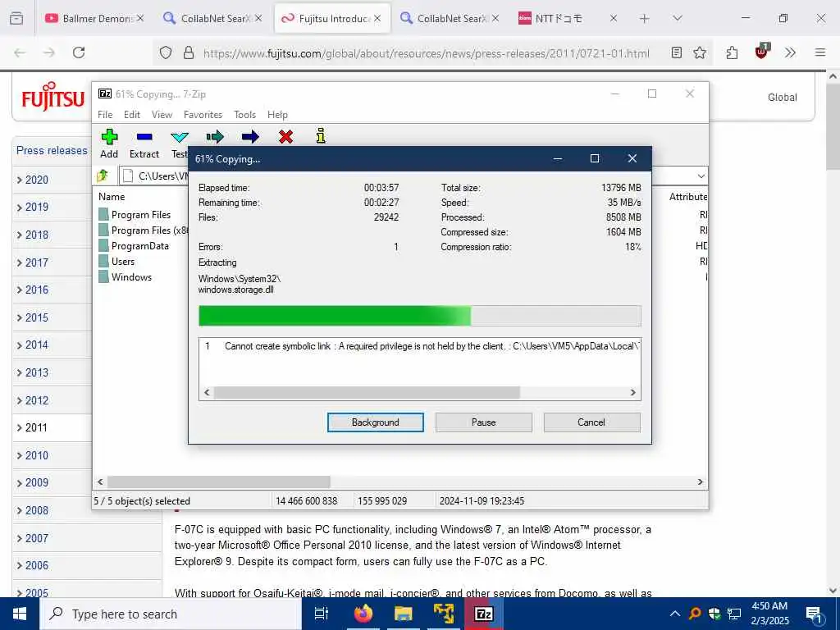The width and height of the screenshot is (840, 630).
Task: Open the Edit menu in 7-Zip
Action: point(132,115)
